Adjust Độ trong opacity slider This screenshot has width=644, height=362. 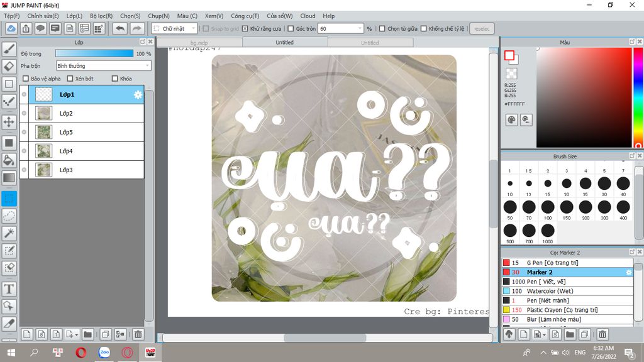[94, 53]
